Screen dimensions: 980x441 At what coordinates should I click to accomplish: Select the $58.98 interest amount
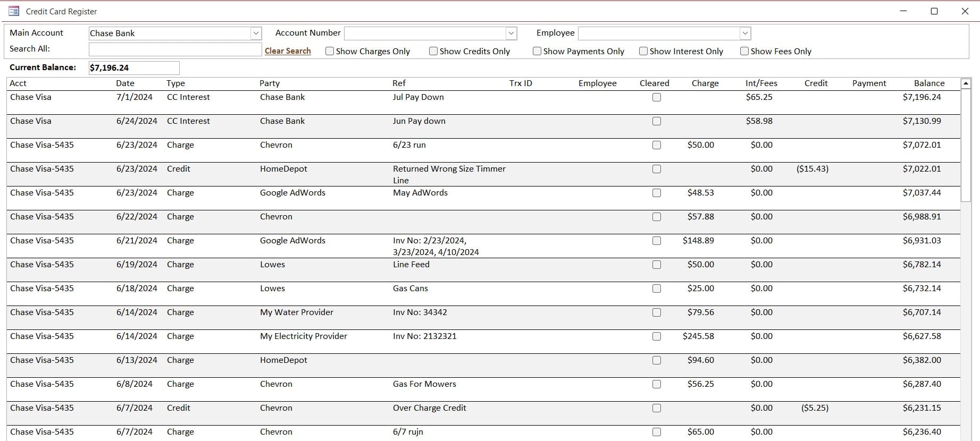tap(759, 121)
